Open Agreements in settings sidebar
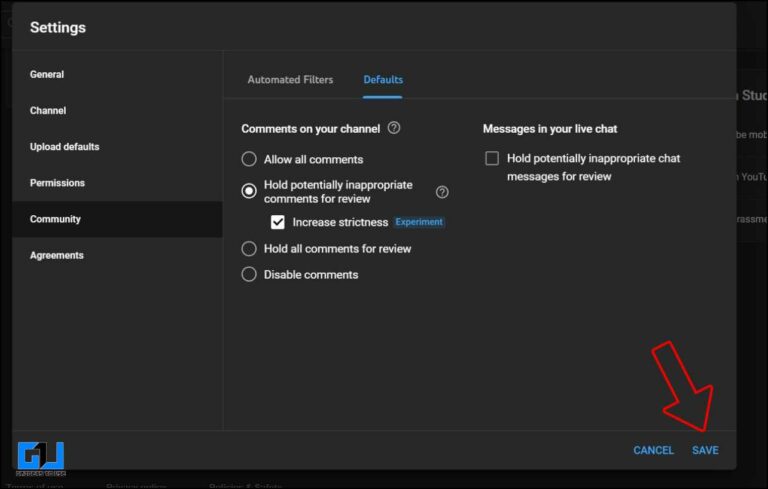 click(56, 255)
